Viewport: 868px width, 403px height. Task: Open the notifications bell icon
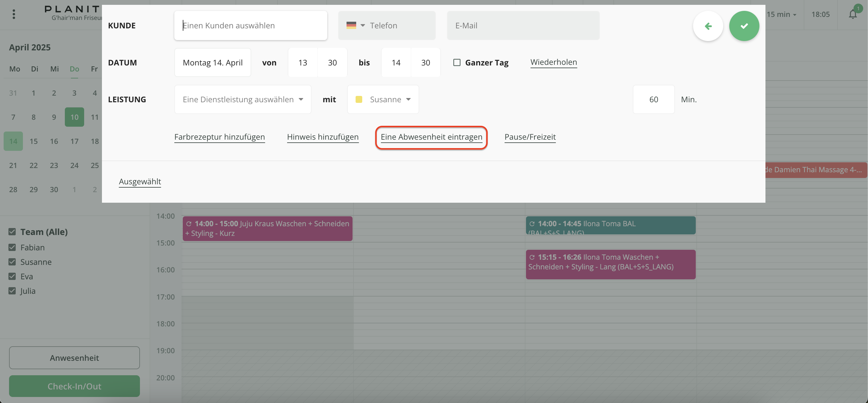853,14
